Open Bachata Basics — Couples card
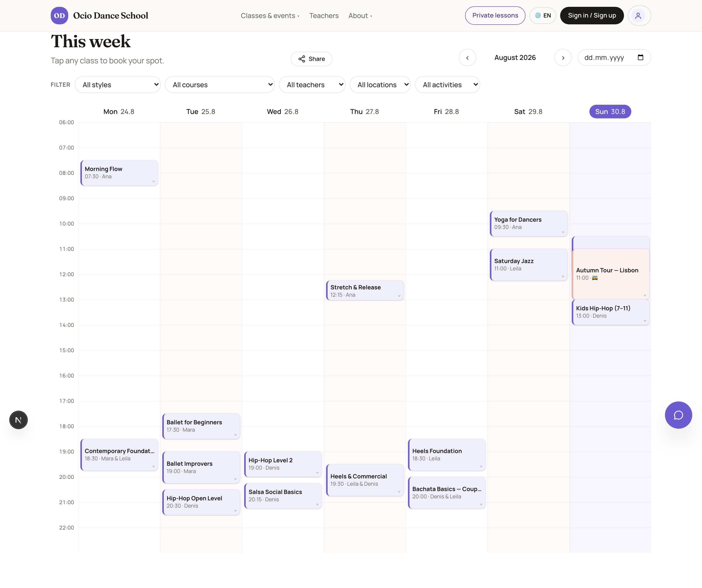Viewport: 702px width, 588px height. tap(447, 493)
